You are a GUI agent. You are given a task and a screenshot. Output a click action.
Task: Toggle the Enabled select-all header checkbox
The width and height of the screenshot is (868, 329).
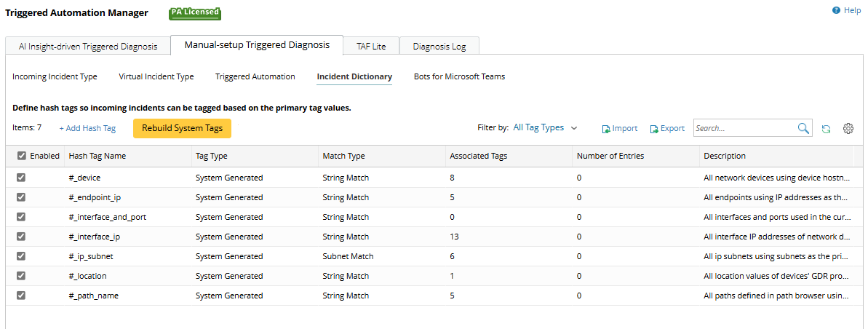(x=21, y=156)
